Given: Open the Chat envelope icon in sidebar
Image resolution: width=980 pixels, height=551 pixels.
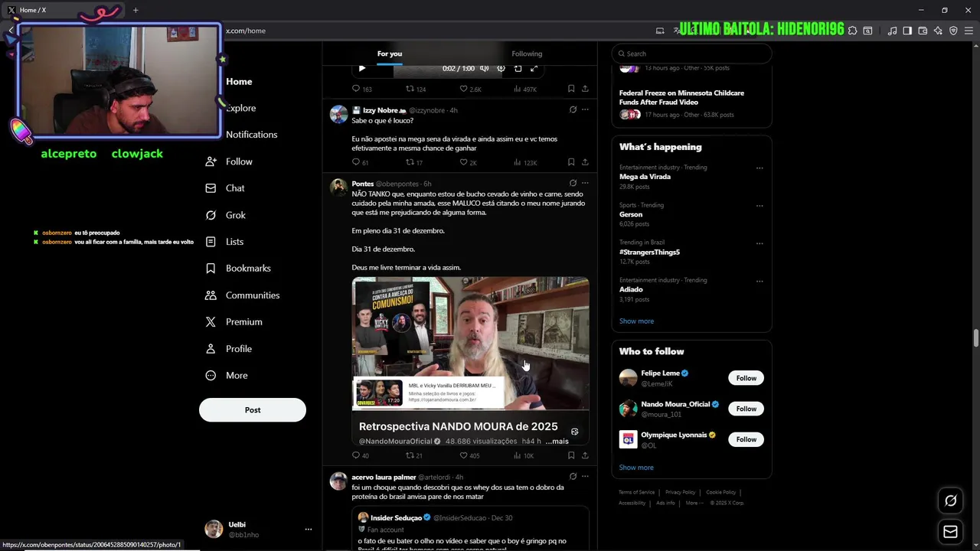Looking at the screenshot, I should coord(211,188).
